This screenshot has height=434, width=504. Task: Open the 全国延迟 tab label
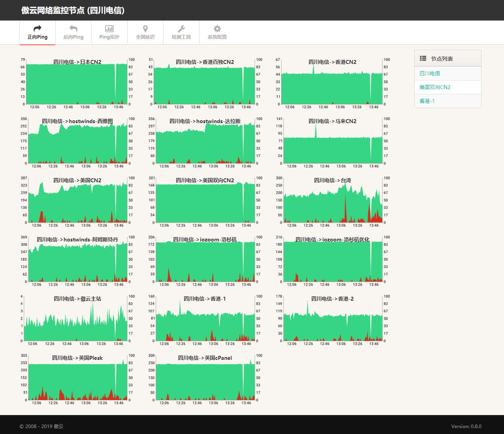pyautogui.click(x=145, y=37)
